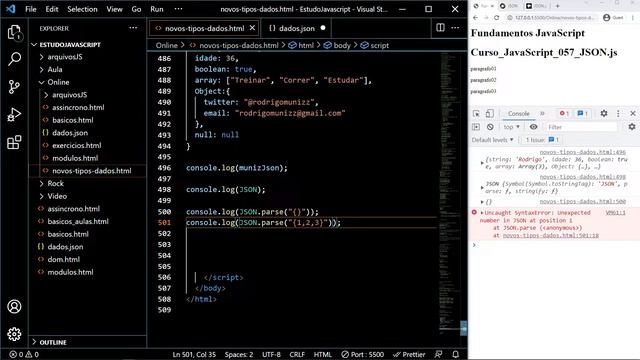This screenshot has height=360, width=640.
Task: Open notifications bell in status bar
Action: [x=456, y=354]
